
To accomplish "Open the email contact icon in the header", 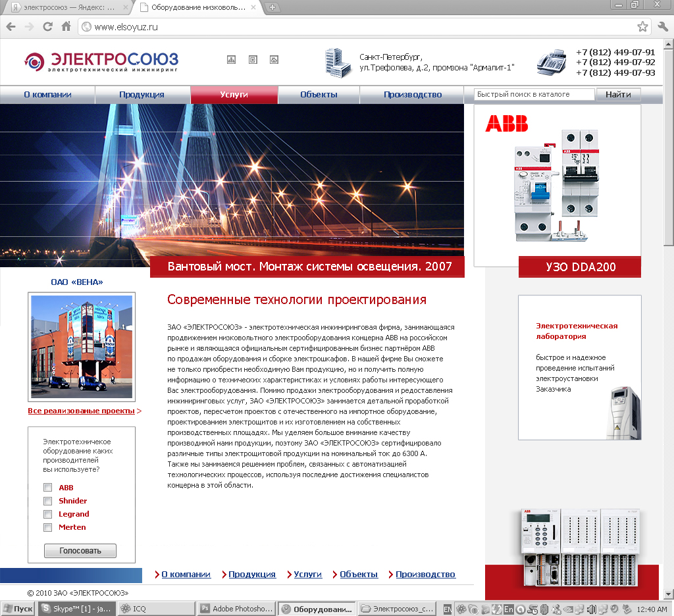I will pos(253,59).
